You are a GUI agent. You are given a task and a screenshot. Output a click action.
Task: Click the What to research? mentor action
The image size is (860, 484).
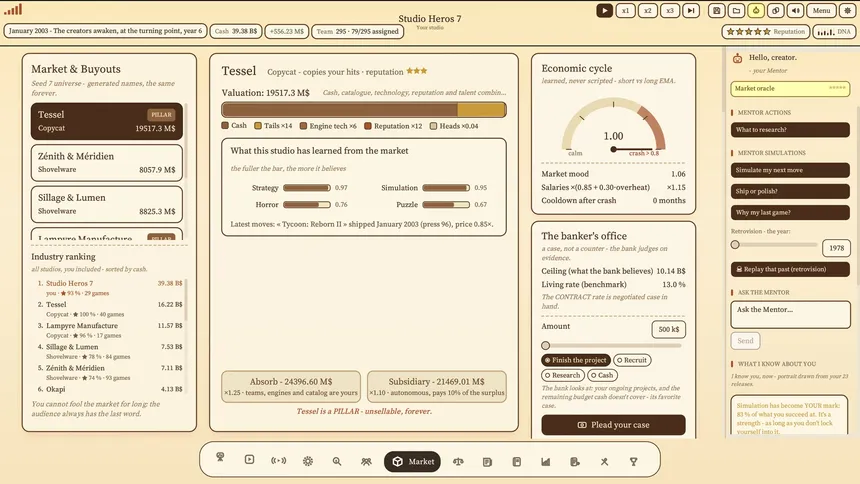(x=790, y=130)
